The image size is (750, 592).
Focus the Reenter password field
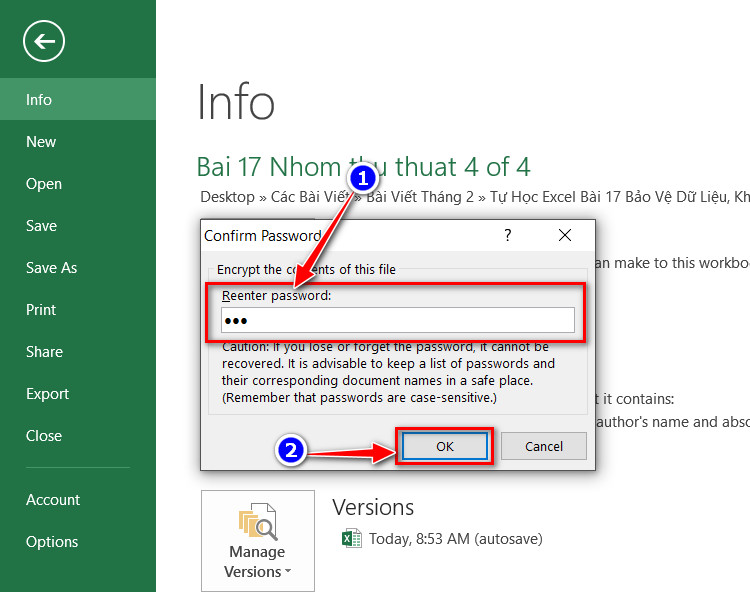(397, 320)
